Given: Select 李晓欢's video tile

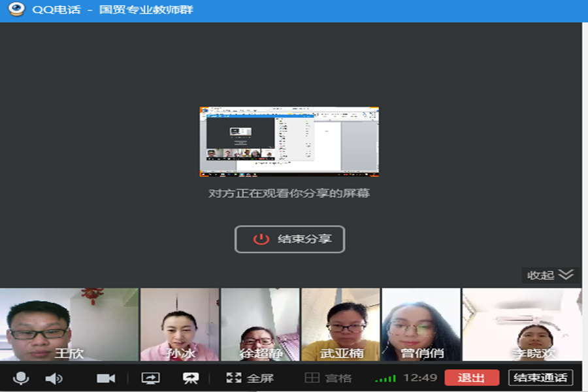Looking at the screenshot, I should [522, 325].
